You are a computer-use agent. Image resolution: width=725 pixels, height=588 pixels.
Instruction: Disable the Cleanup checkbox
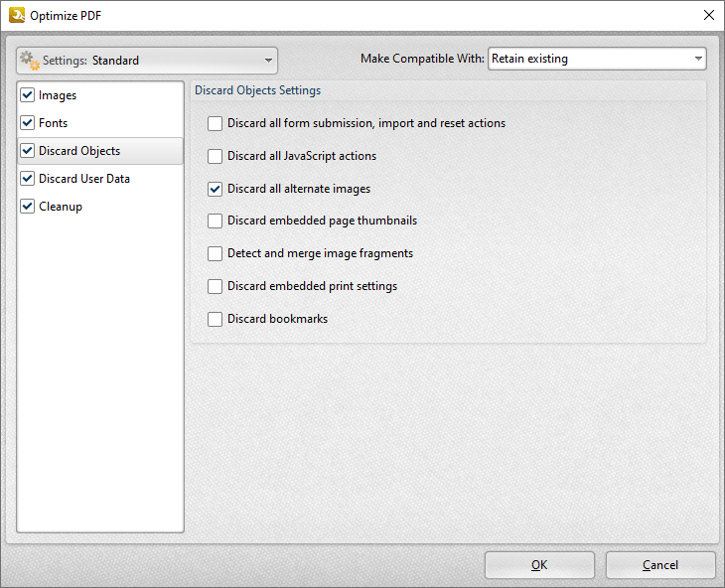coord(27,207)
